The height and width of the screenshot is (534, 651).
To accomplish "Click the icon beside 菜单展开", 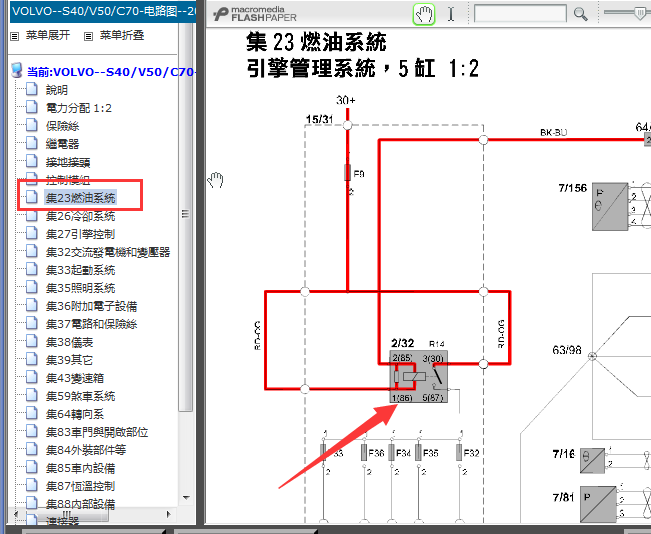I will [15, 37].
